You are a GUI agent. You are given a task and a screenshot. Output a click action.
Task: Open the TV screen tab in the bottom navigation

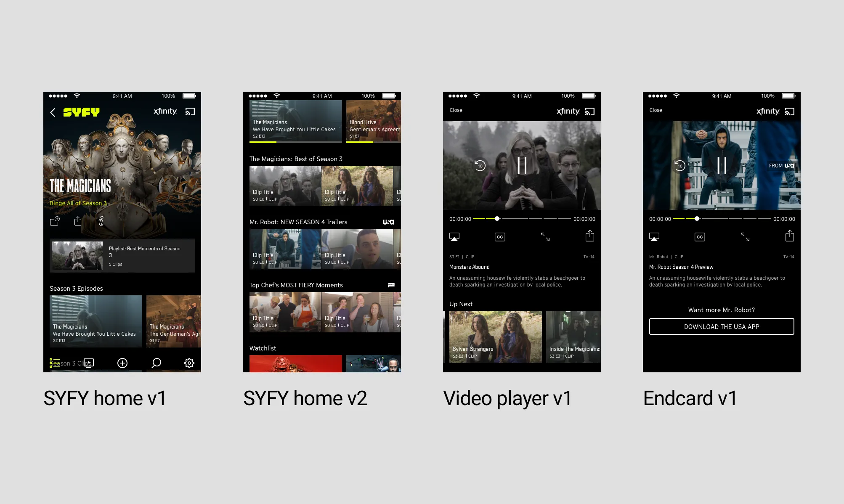tap(88, 363)
